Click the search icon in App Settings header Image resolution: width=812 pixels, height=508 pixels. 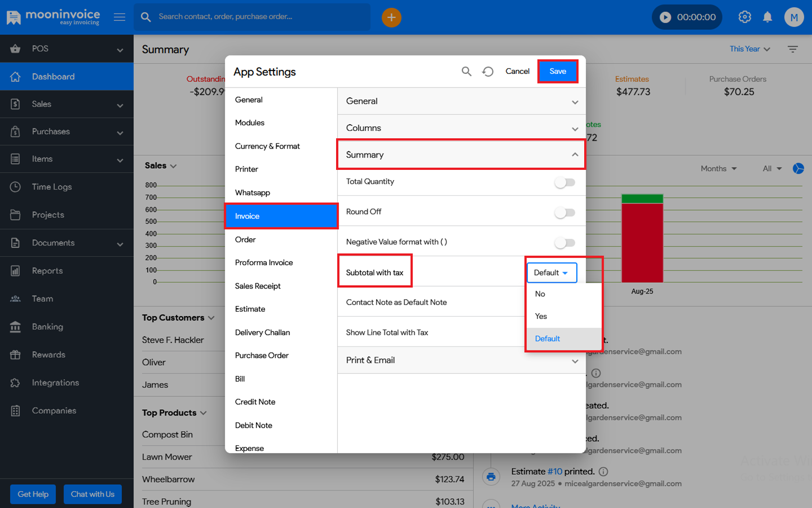click(x=466, y=71)
